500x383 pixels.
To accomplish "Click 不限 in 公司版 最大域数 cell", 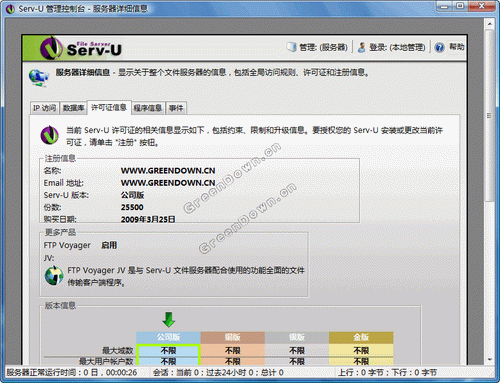I will (x=168, y=351).
